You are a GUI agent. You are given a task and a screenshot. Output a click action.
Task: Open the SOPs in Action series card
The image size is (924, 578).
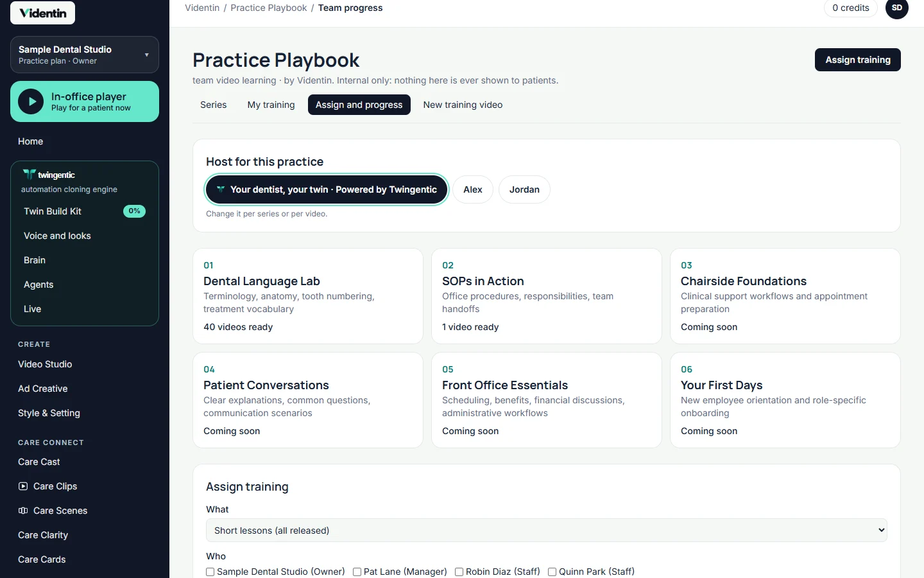(547, 296)
